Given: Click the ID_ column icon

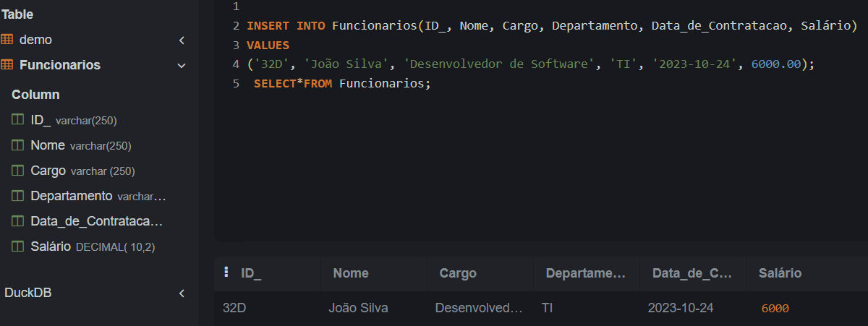Looking at the screenshot, I should [x=18, y=120].
